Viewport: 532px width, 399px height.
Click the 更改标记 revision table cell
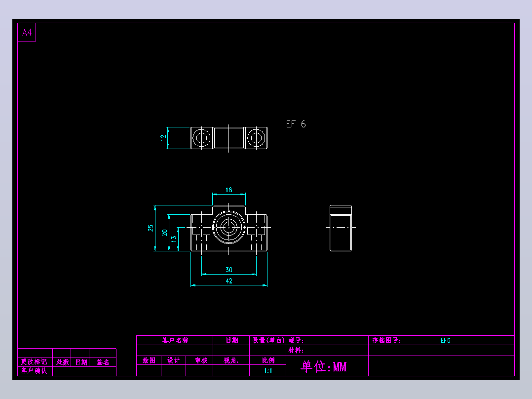point(34,362)
